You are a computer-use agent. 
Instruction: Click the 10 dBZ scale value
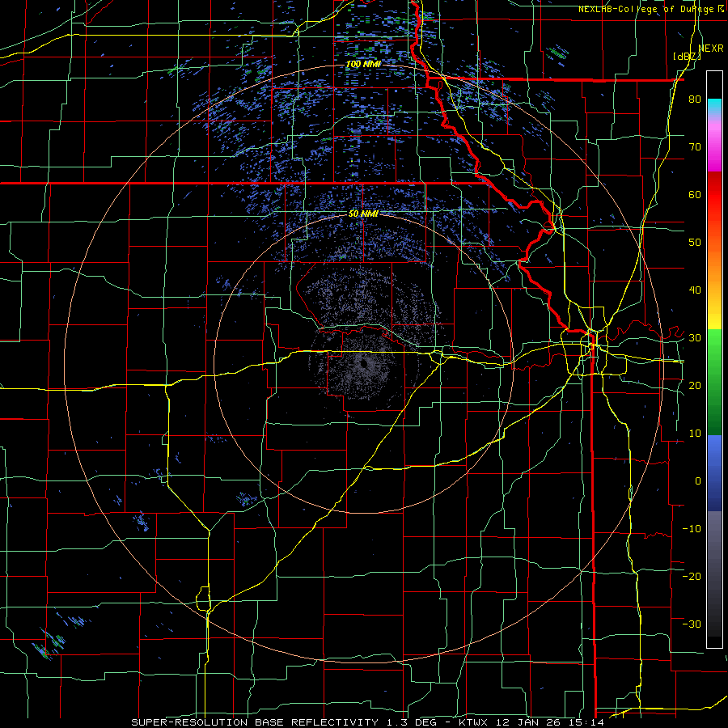point(695,434)
